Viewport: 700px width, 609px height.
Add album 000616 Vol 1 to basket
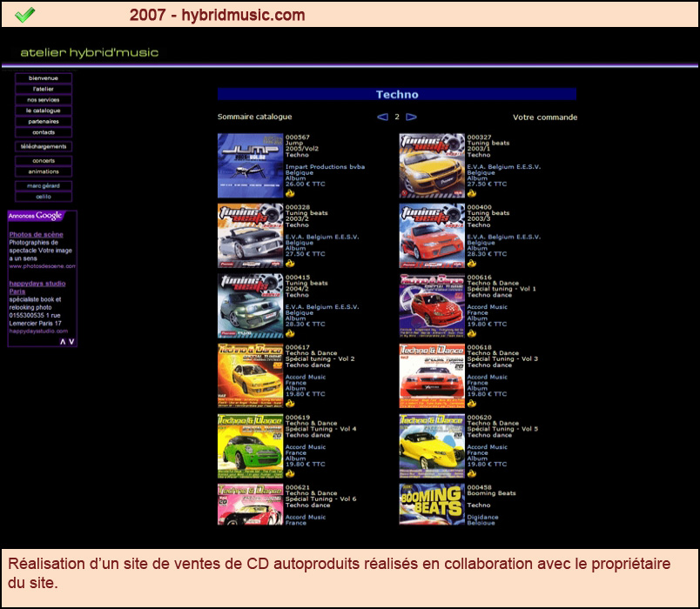pyautogui.click(x=472, y=333)
